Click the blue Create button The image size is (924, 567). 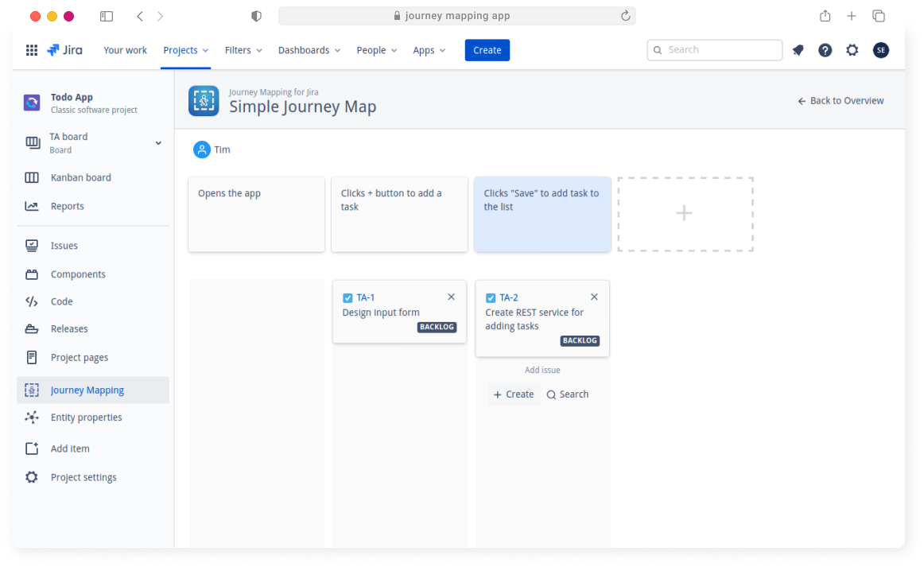(x=487, y=50)
